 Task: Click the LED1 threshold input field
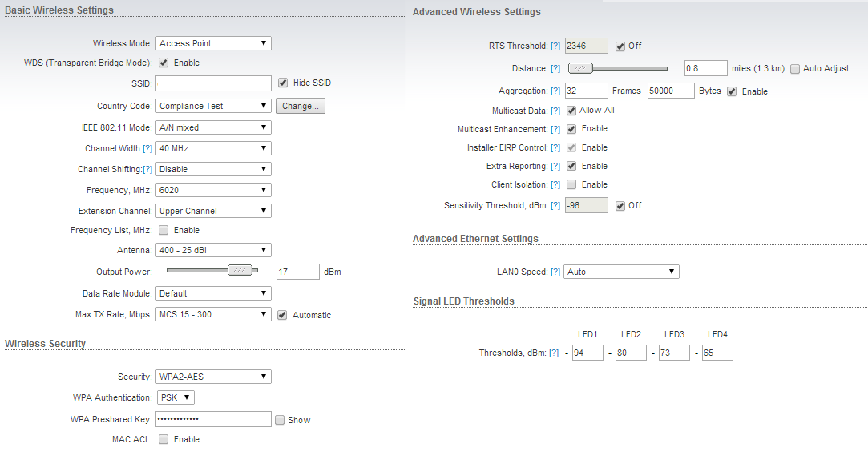[x=587, y=353]
